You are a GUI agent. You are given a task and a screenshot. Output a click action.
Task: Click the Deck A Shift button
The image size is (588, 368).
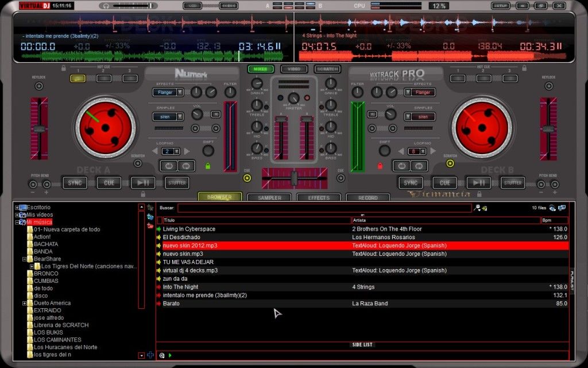tap(208, 151)
